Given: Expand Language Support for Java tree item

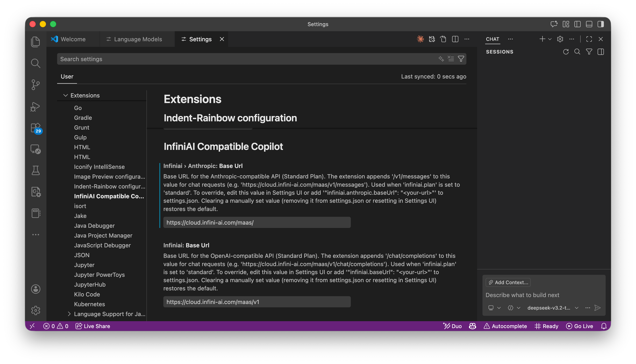Looking at the screenshot, I should coord(69,314).
